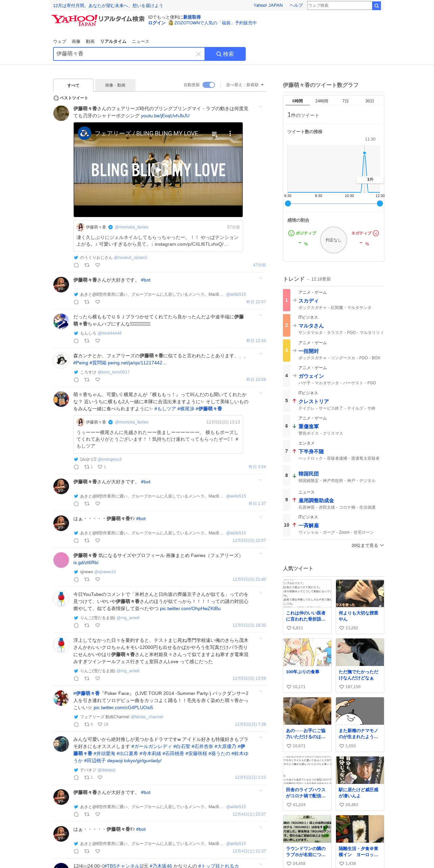Switch to the 画像・動画 tab
The height and width of the screenshot is (868, 434).
pyautogui.click(x=115, y=85)
